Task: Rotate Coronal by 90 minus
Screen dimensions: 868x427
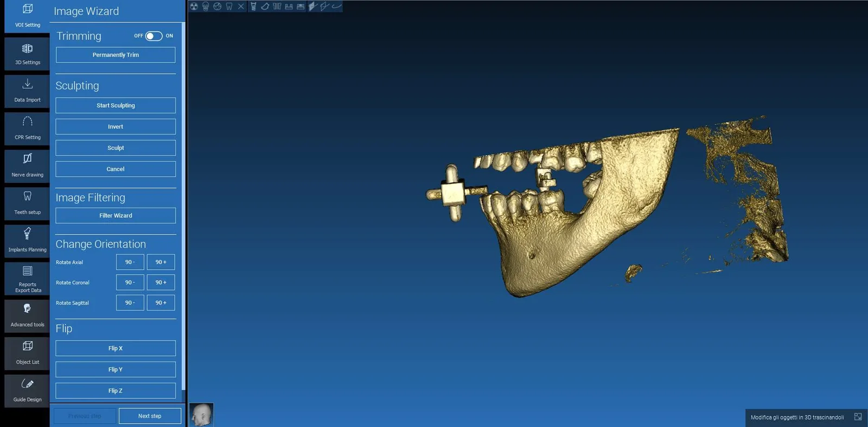Action: (x=130, y=282)
